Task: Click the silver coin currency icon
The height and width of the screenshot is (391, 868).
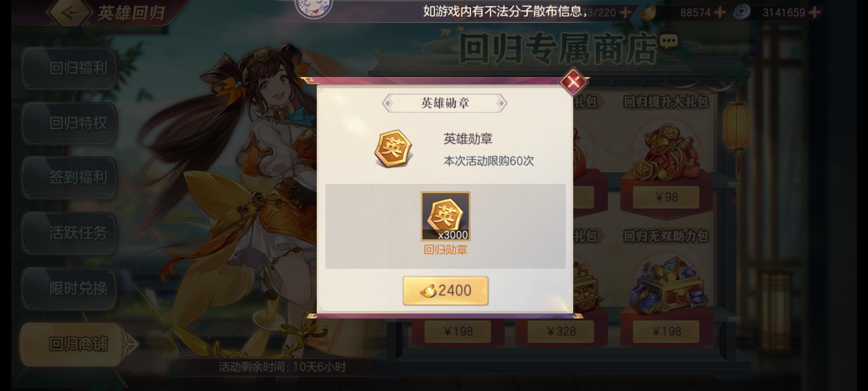Action: pyautogui.click(x=742, y=13)
